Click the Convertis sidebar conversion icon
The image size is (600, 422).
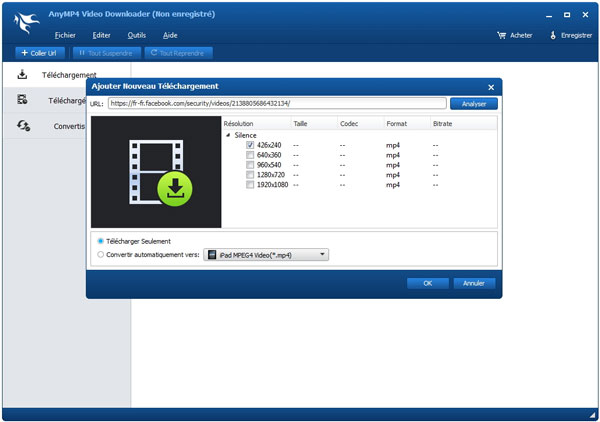[23, 126]
